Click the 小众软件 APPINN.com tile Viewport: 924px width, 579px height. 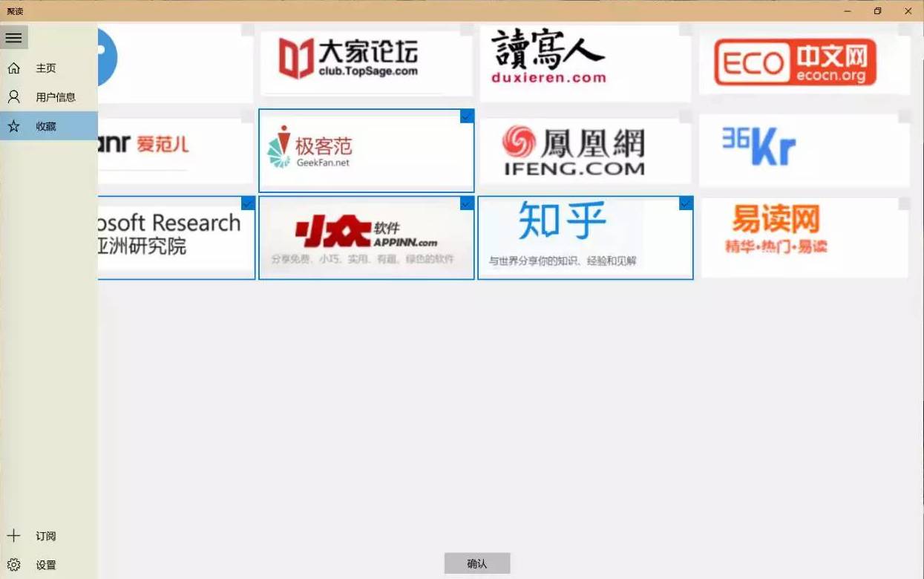tap(366, 238)
